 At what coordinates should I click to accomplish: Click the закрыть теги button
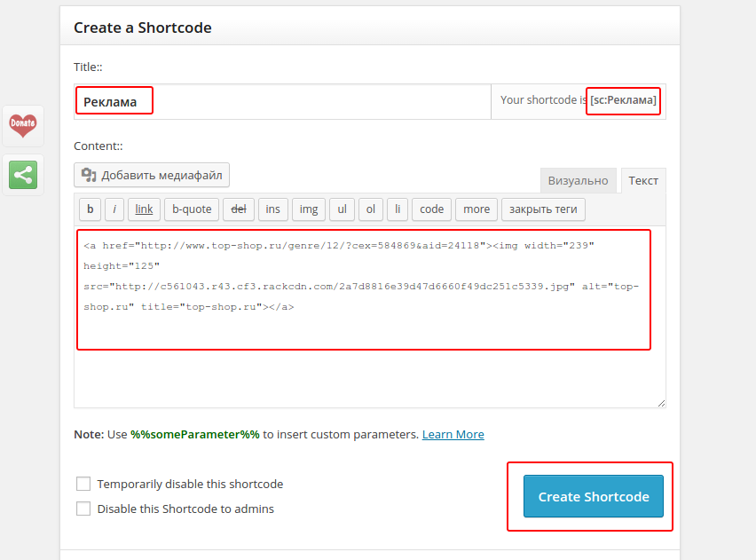coord(543,209)
